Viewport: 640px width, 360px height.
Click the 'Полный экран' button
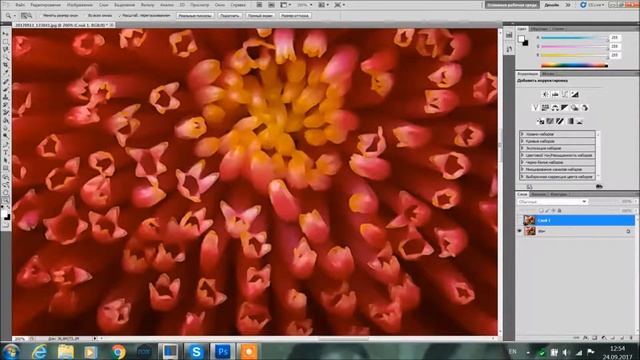[260, 16]
